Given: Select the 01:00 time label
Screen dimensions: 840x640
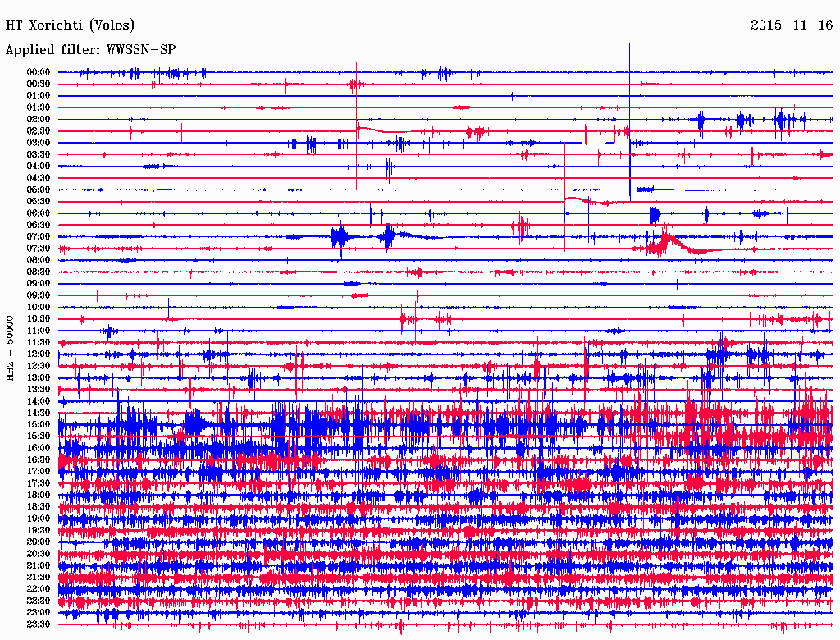Looking at the screenshot, I should [39, 96].
